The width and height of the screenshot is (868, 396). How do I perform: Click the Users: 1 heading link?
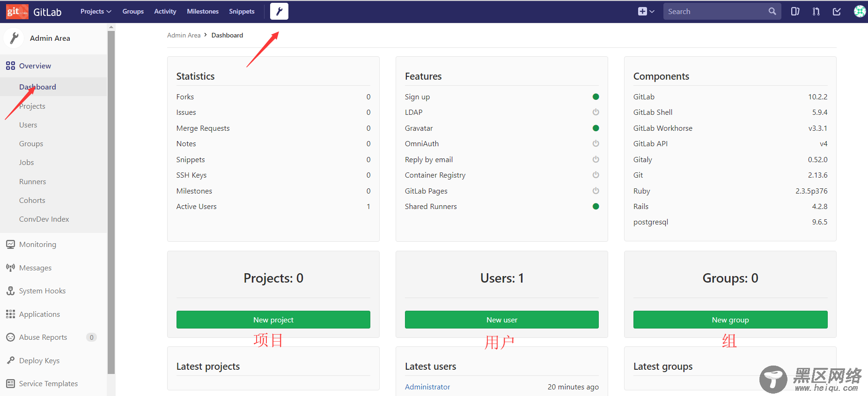click(502, 278)
